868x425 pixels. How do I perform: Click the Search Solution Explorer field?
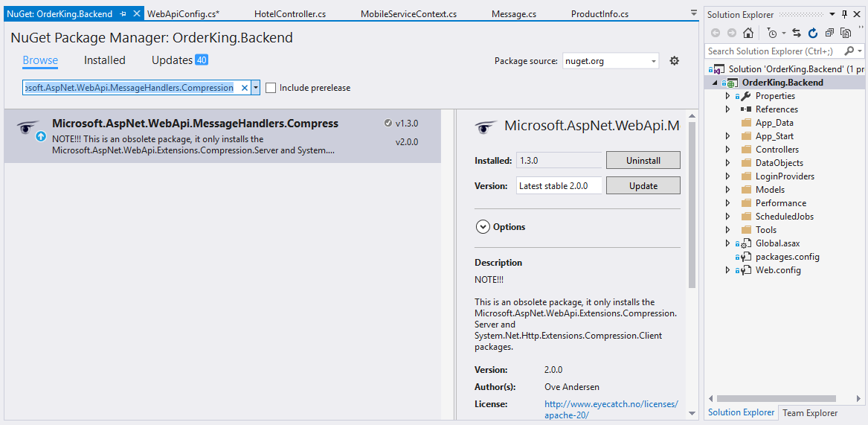point(774,51)
